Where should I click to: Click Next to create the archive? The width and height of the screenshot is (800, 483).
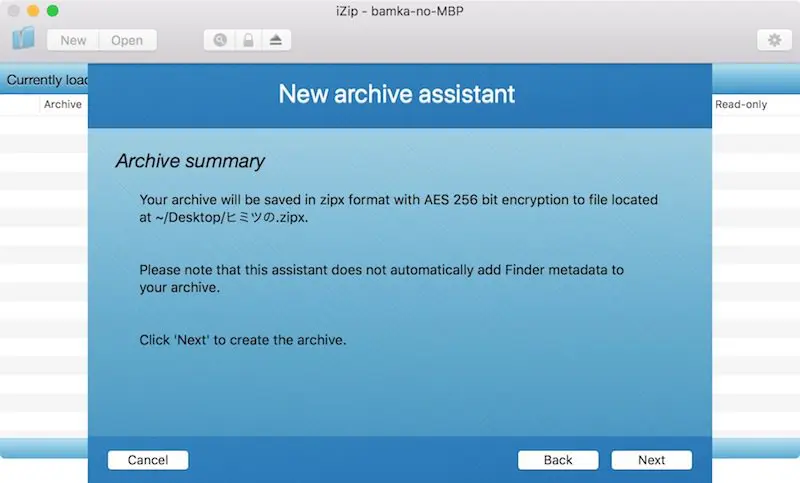(x=652, y=460)
